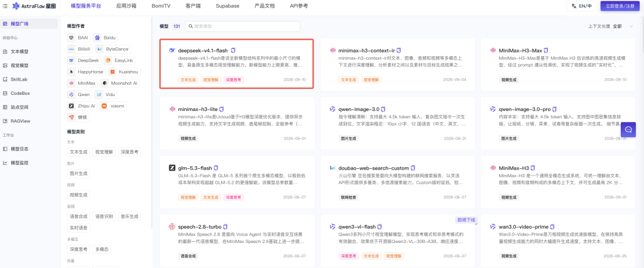Image resolution: width=644 pixels, height=268 pixels.
Task: Open the 上下文长度 dropdown
Action: pos(611,26)
